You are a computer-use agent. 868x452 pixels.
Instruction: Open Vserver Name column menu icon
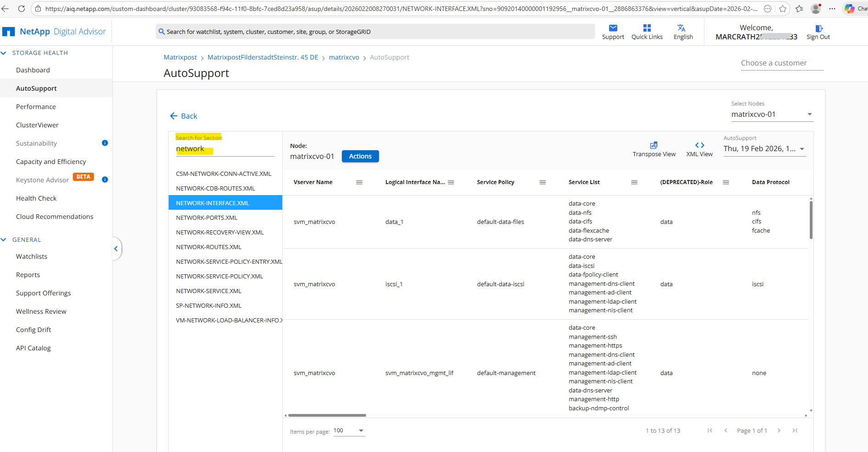point(359,182)
